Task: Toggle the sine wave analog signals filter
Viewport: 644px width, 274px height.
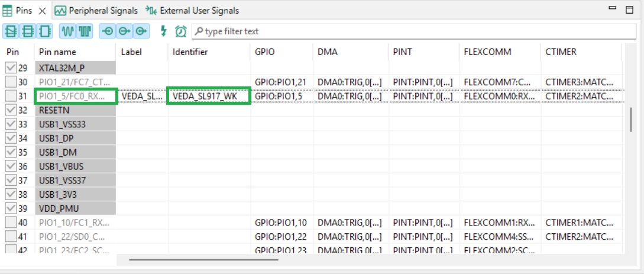Action: pos(68,31)
